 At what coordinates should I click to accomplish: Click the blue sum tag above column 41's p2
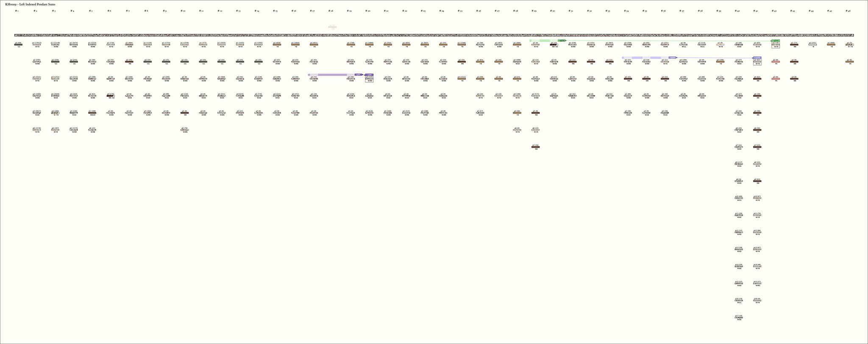click(757, 58)
